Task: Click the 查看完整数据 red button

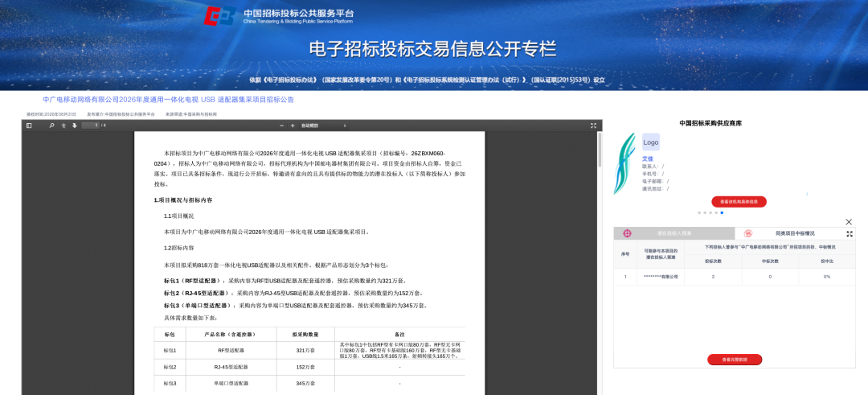Action: 735,360
